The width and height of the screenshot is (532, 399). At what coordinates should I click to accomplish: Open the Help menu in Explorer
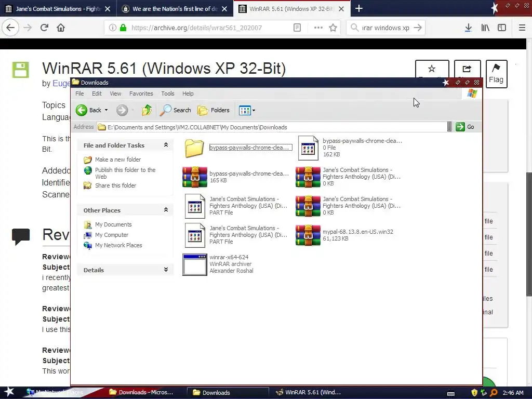[x=188, y=94]
